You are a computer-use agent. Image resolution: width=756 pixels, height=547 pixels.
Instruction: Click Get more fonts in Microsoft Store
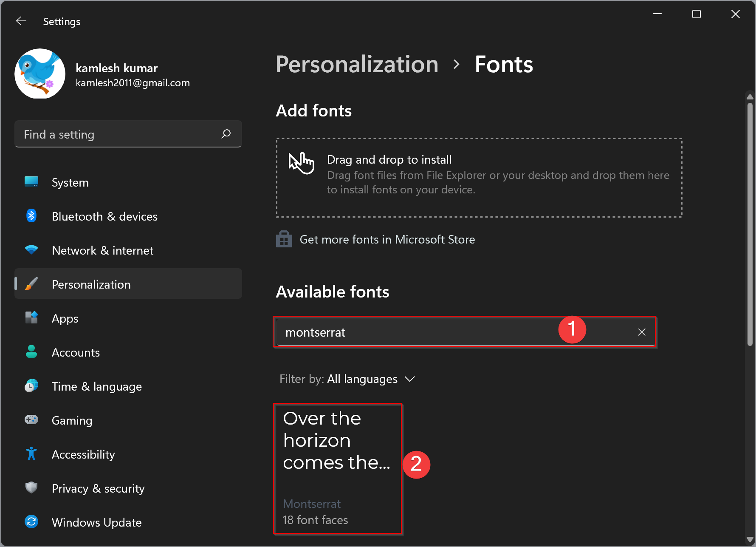pyautogui.click(x=387, y=239)
